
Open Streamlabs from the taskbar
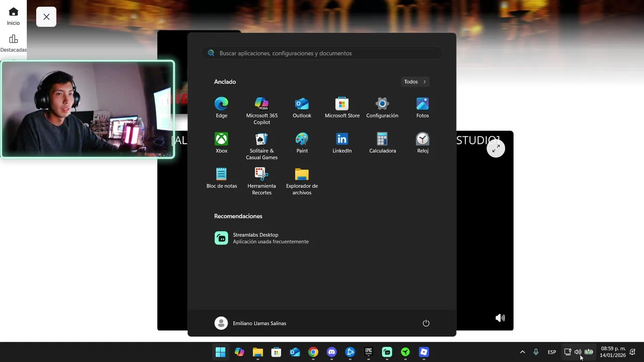[x=387, y=352]
